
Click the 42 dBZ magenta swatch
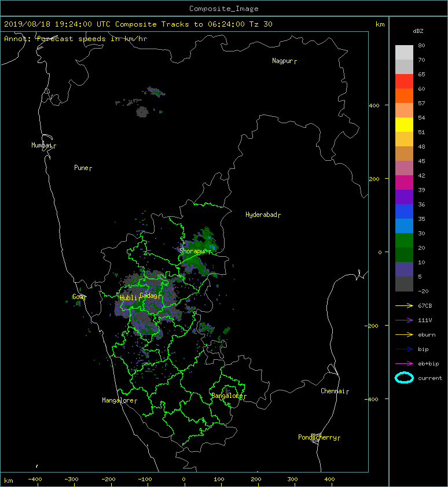coord(404,182)
